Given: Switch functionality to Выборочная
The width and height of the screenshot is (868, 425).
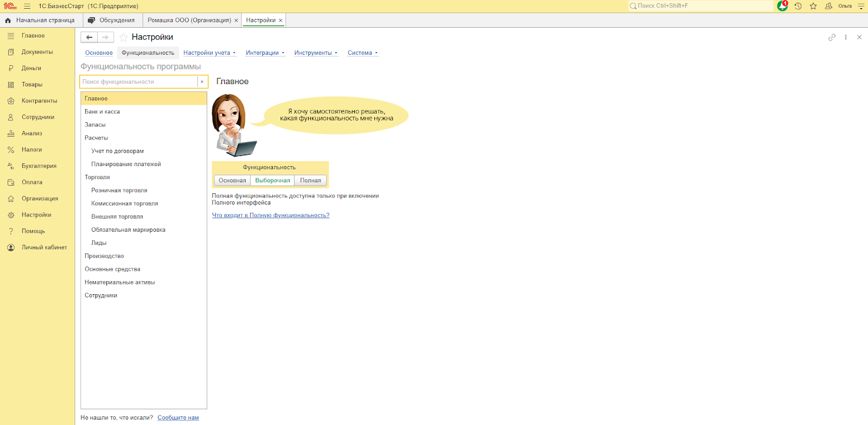Looking at the screenshot, I should click(x=272, y=180).
